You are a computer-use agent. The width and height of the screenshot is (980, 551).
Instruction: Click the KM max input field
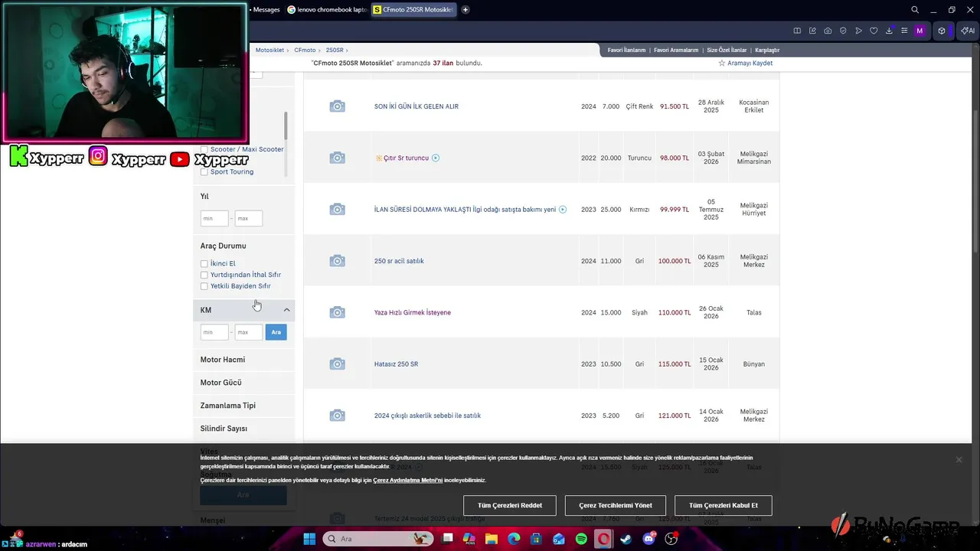(x=248, y=332)
